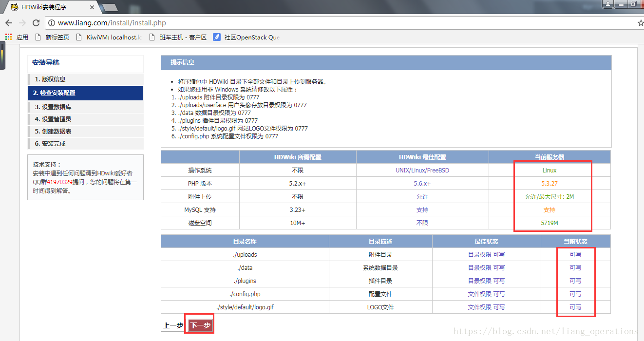644x341 pixels.
Task: Click the ./uploads directory name
Action: (245, 255)
